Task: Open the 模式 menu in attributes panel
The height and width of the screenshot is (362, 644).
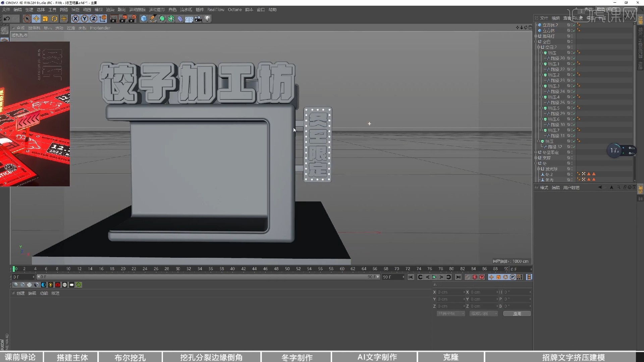Action: pos(544,188)
